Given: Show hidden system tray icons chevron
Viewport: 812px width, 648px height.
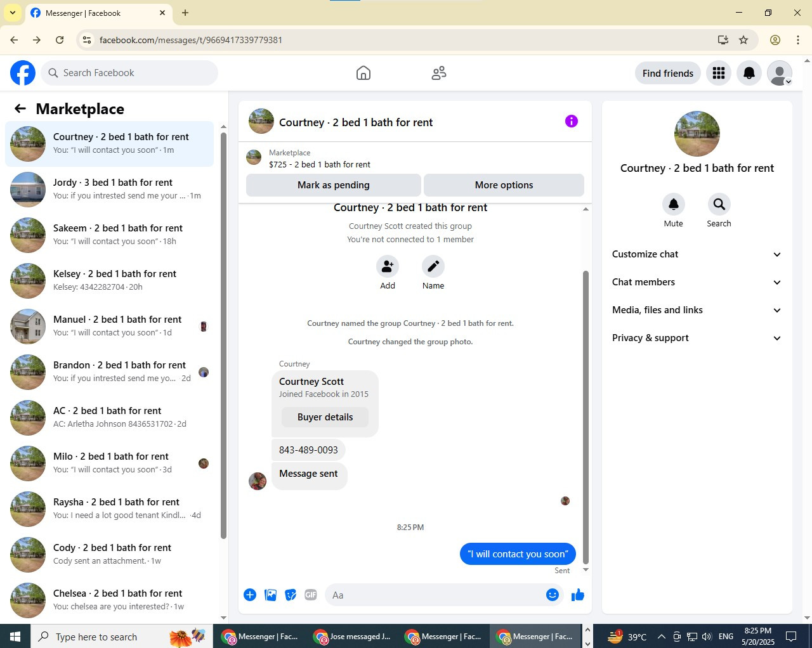Looking at the screenshot, I should point(662,637).
